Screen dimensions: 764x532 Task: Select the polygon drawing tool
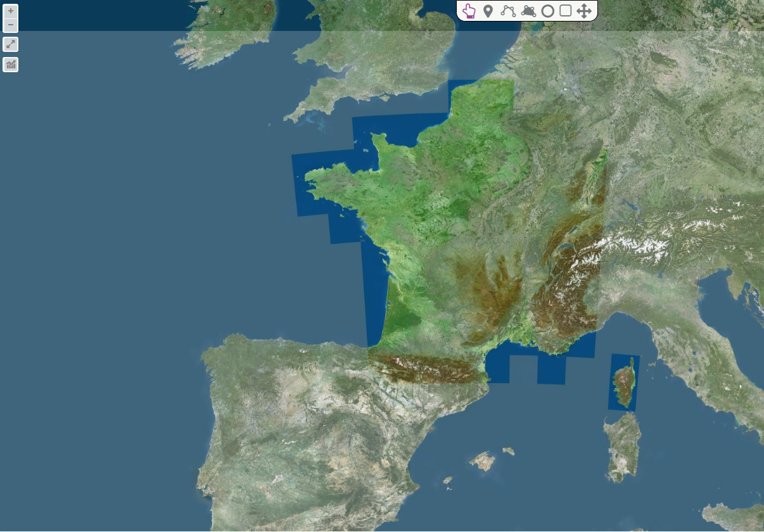coord(527,11)
